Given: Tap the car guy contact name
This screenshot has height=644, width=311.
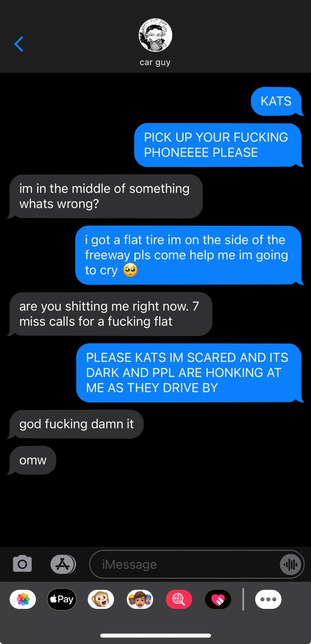Looking at the screenshot, I should click(155, 62).
